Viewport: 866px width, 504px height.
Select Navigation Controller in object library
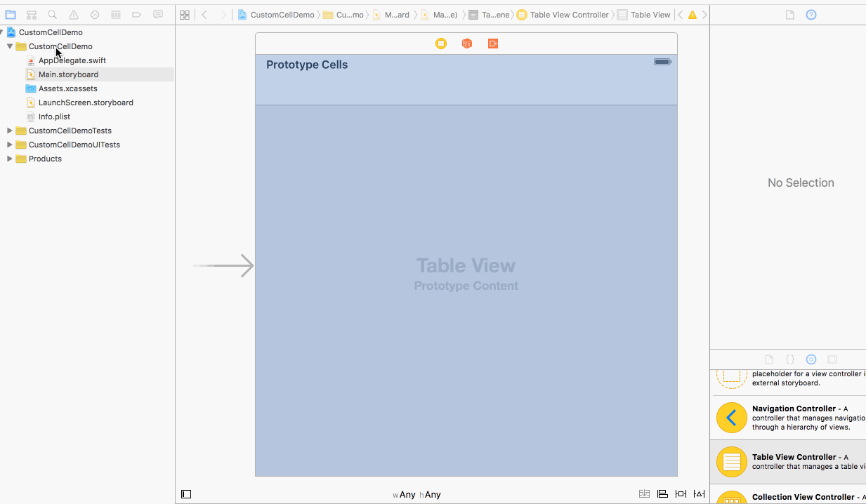788,418
